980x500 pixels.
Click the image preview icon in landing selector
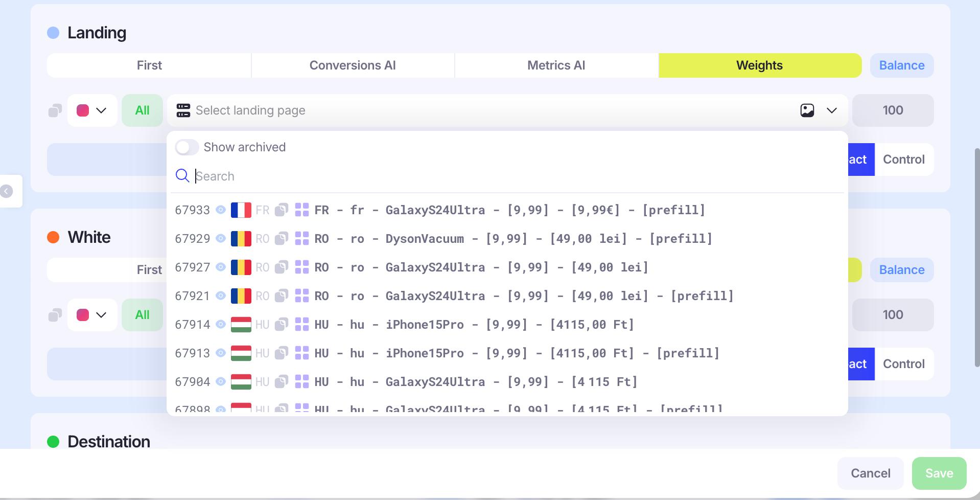pos(807,110)
